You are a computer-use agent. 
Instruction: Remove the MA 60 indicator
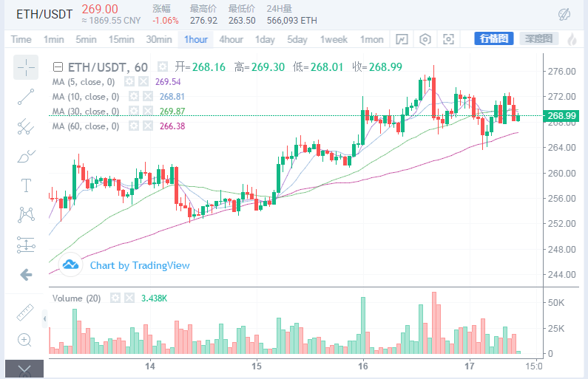(x=148, y=126)
